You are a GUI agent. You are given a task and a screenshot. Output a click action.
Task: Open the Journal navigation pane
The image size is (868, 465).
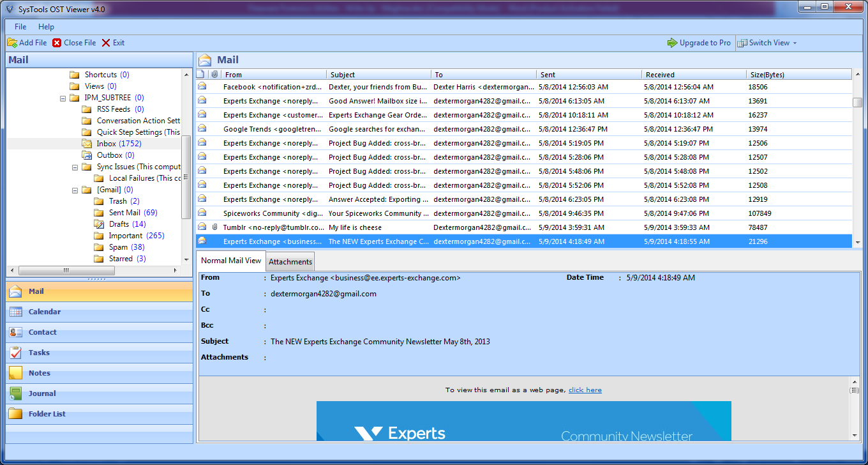pos(100,393)
